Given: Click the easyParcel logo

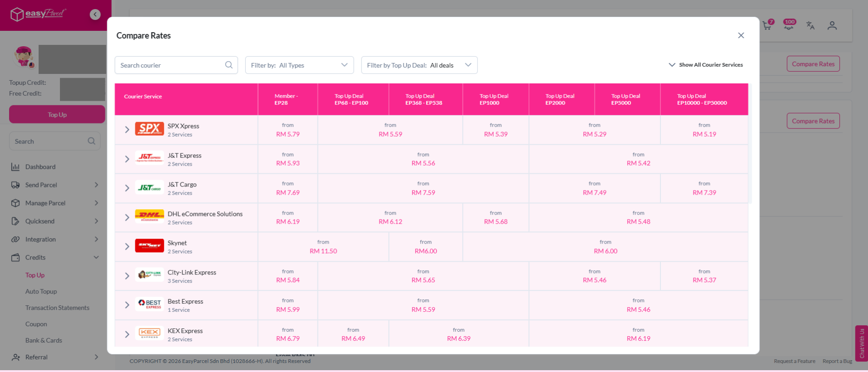Looking at the screenshot, I should (x=39, y=14).
